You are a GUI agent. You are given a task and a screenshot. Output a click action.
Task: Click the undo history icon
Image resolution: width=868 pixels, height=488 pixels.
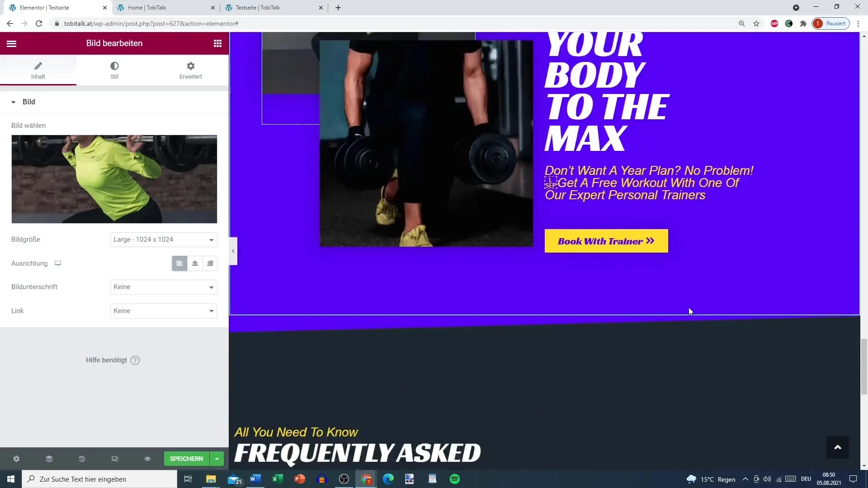click(82, 459)
